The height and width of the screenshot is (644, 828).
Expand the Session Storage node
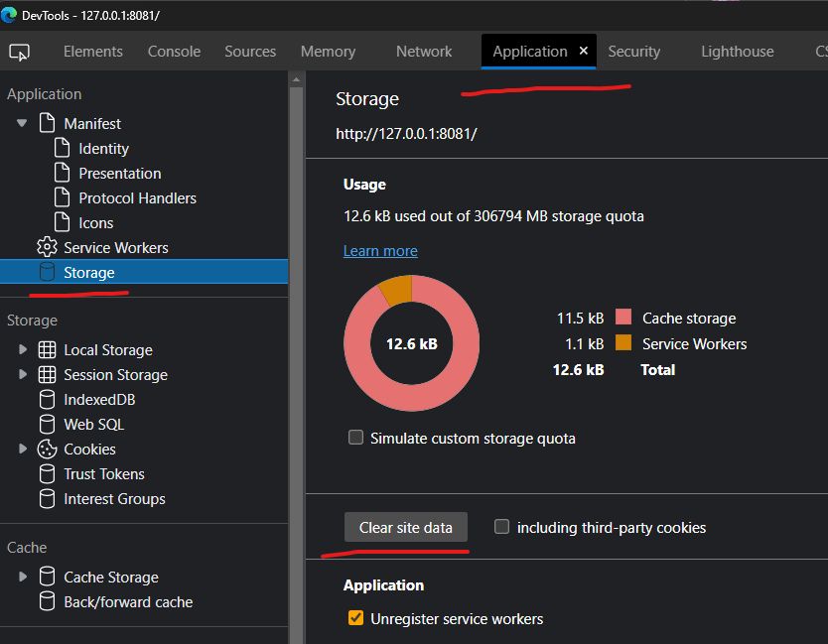pyautogui.click(x=23, y=374)
